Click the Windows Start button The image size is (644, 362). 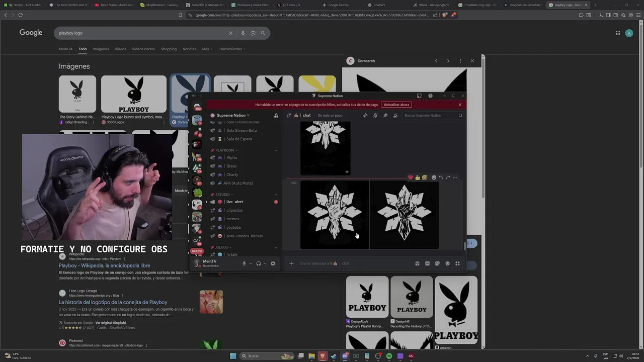coord(233,356)
